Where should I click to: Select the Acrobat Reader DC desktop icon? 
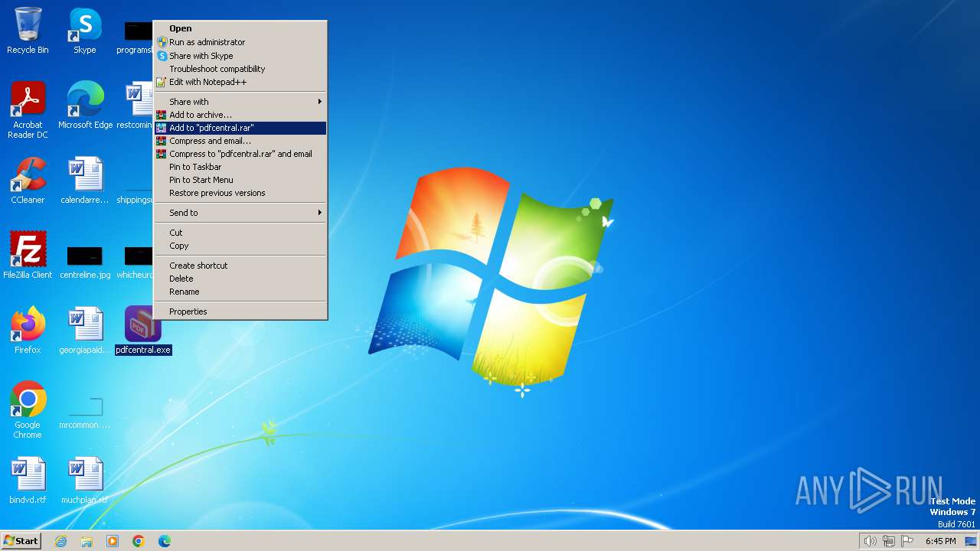(x=28, y=110)
